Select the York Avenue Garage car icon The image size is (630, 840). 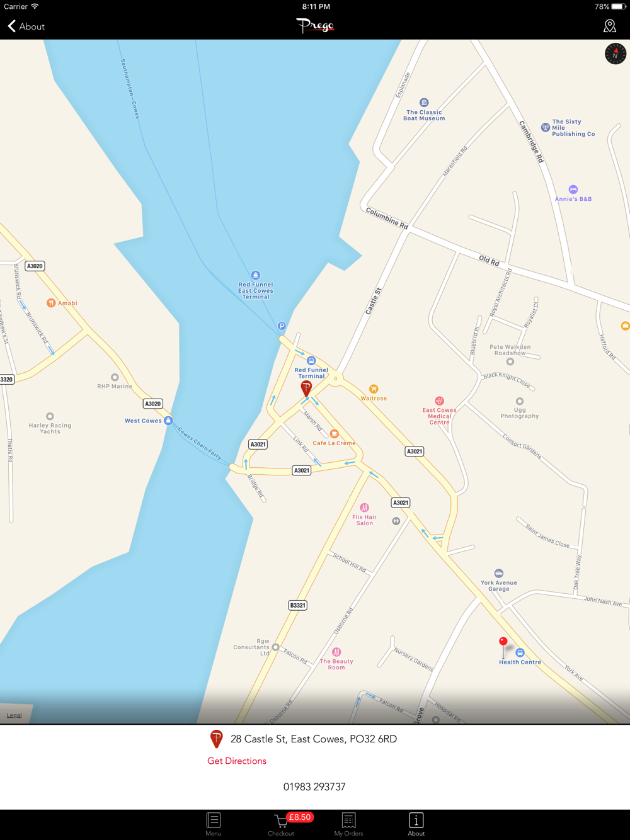point(499,574)
